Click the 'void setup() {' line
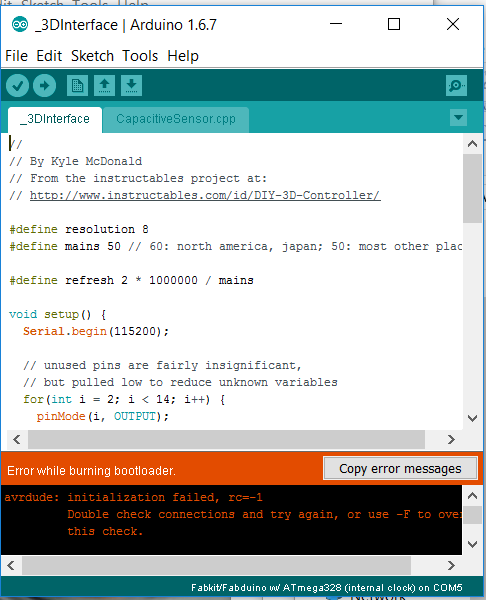Screen dimensions: 486x600 click(x=58, y=315)
